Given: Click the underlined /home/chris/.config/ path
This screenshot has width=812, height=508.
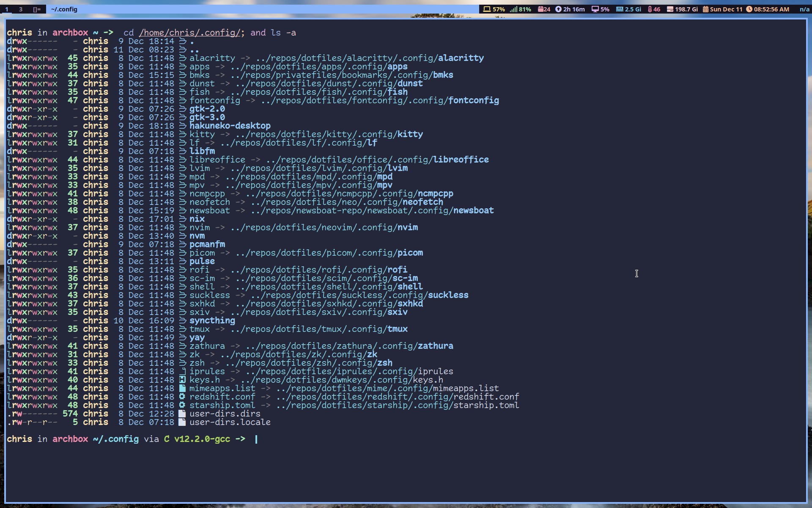Looking at the screenshot, I should [x=189, y=33].
